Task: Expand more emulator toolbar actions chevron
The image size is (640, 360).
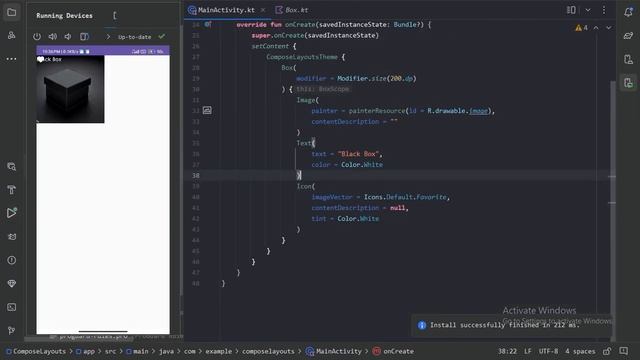Action: [108, 37]
